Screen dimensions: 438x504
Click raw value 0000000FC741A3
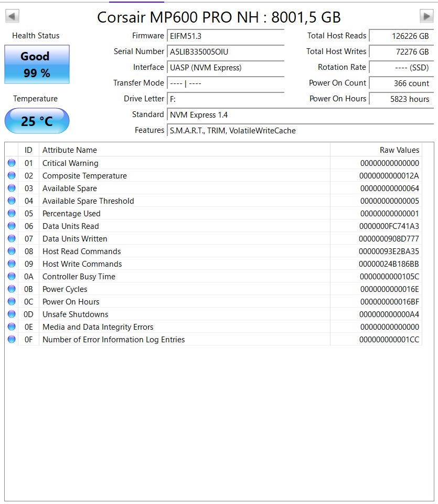tap(389, 226)
